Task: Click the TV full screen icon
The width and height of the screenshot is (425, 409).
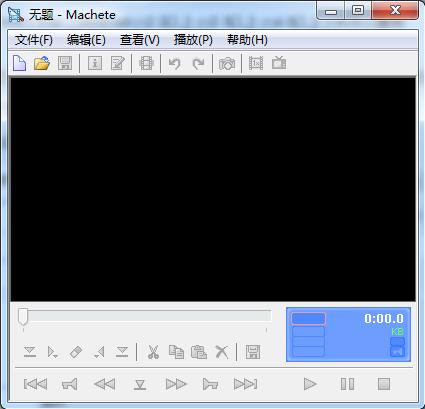Action: click(x=279, y=63)
